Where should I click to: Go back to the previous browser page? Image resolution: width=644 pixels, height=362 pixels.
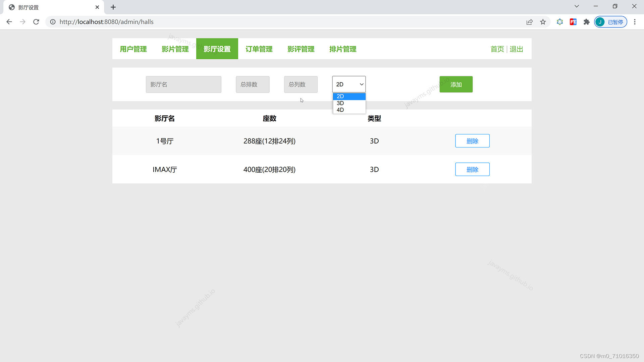pos(9,22)
